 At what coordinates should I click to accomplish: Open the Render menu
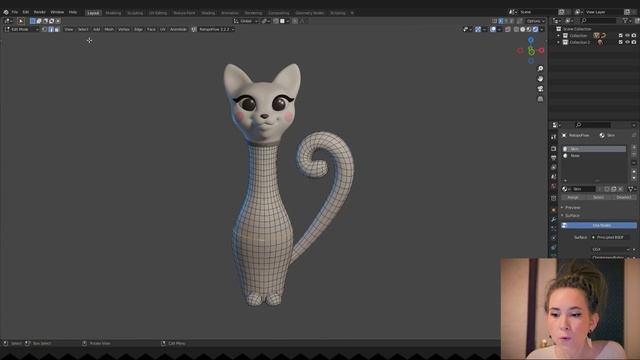(40, 12)
